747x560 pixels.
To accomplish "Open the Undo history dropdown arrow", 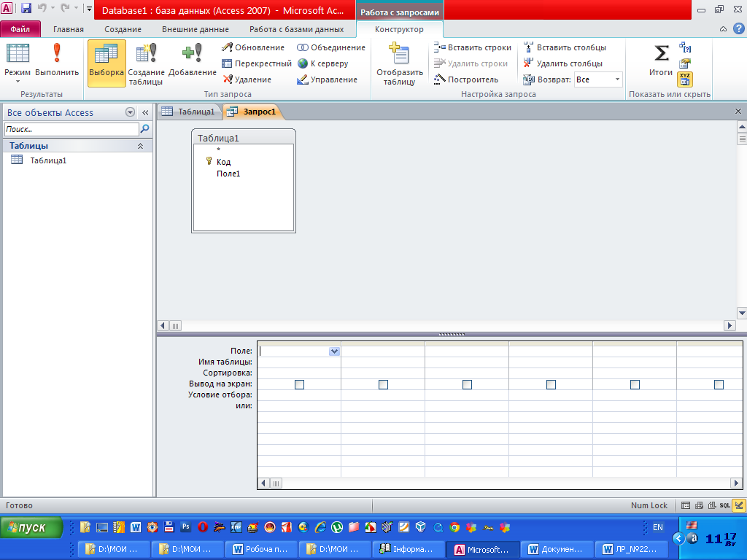I will point(53,8).
